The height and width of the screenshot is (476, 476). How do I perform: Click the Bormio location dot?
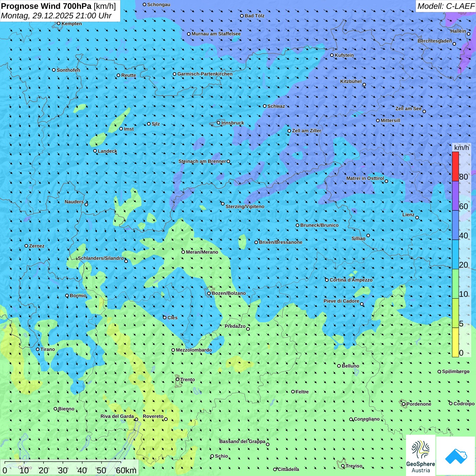pos(67,295)
